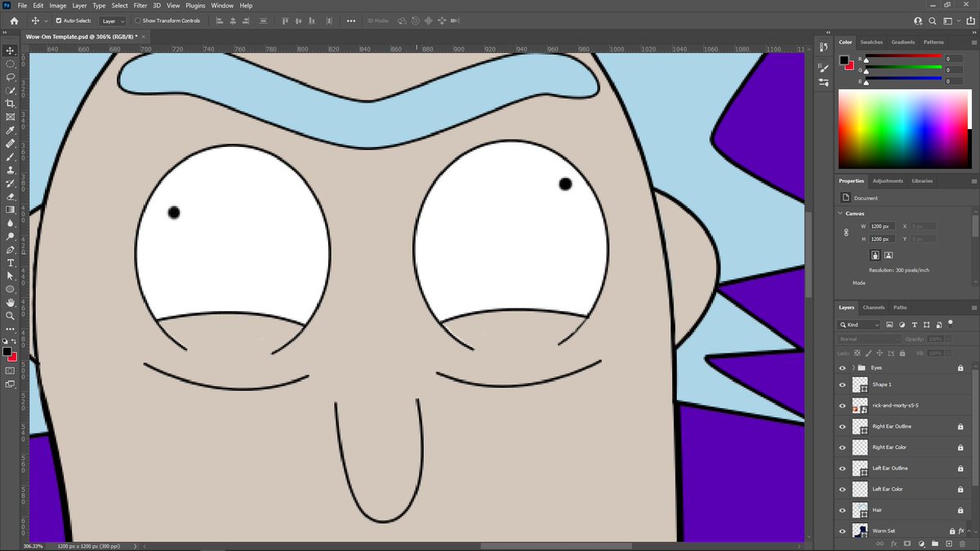Select the Elliptical Marquee tool
Screen dimensions: 980x551
click(x=11, y=64)
